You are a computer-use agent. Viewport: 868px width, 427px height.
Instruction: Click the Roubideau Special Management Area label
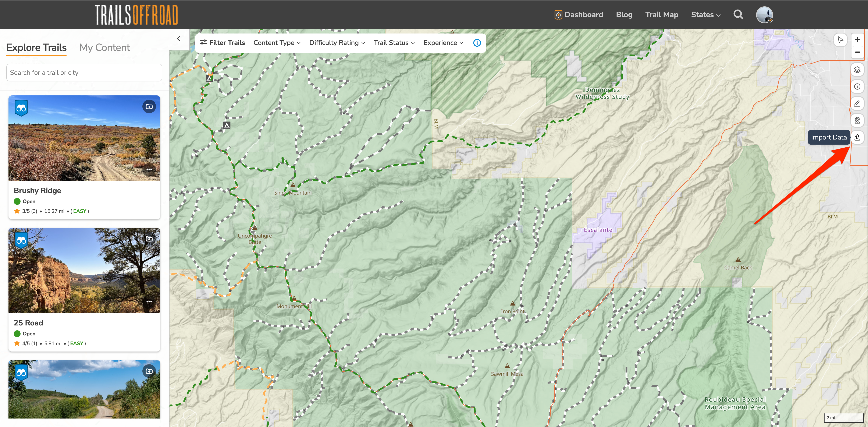735,403
